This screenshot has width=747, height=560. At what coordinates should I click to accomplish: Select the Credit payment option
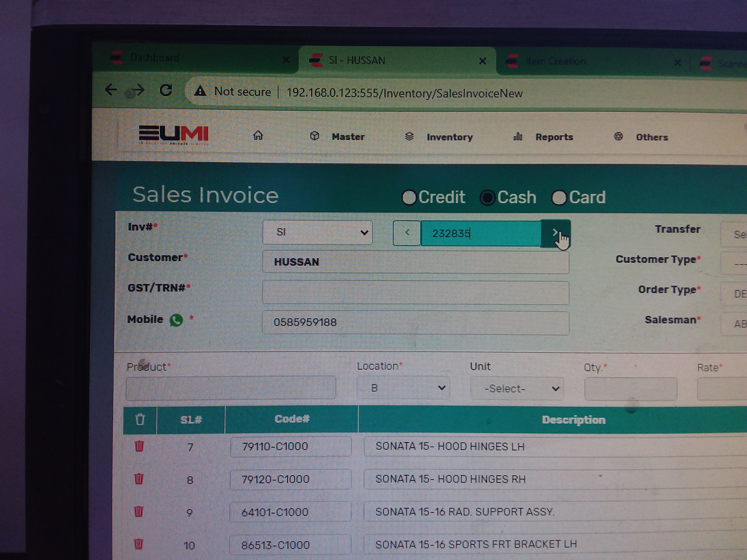[409, 197]
